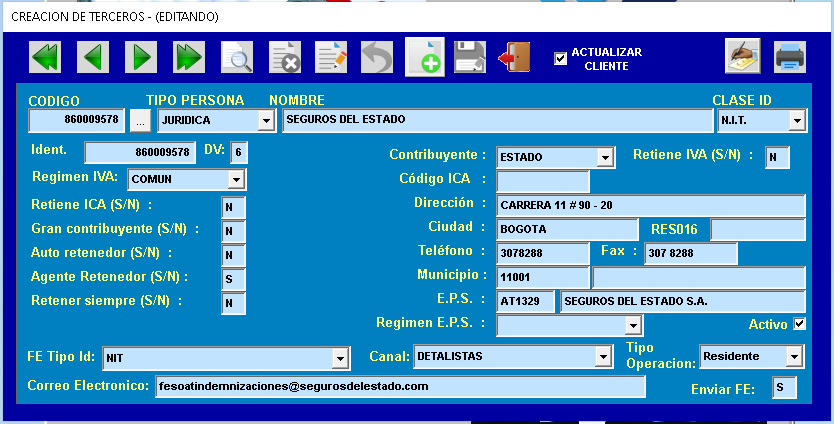Open the search record magnifier icon
The width and height of the screenshot is (834, 424).
pos(237,57)
